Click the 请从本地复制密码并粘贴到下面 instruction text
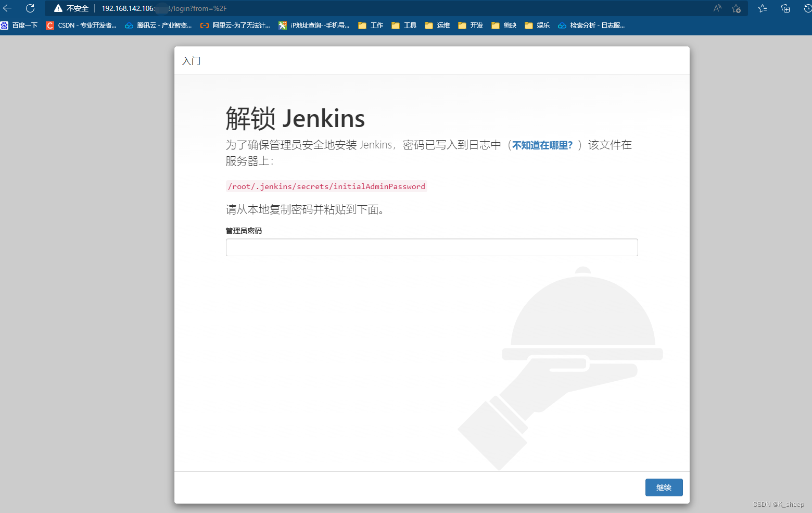 305,210
